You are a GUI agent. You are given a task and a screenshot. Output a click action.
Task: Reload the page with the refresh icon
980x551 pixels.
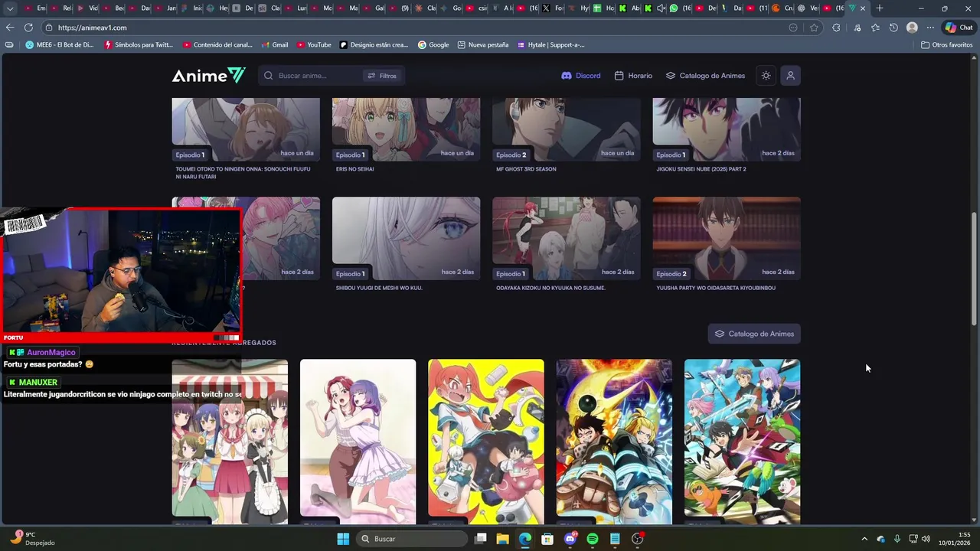28,28
